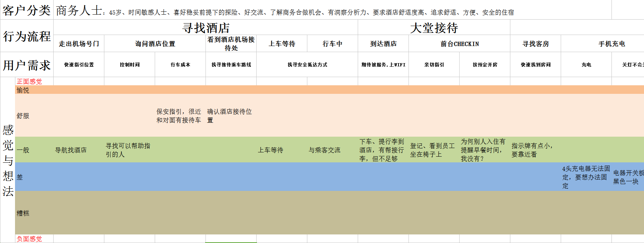Click the 寻找酒店 stage header
The image size is (644, 243).
206,28
